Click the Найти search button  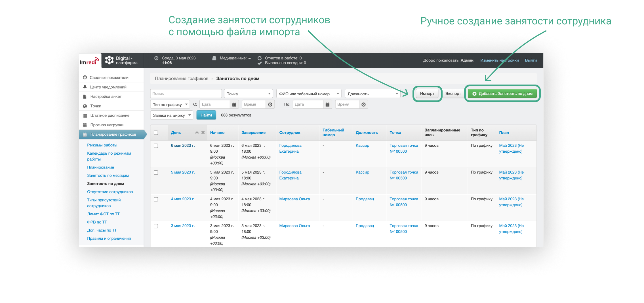(x=206, y=115)
